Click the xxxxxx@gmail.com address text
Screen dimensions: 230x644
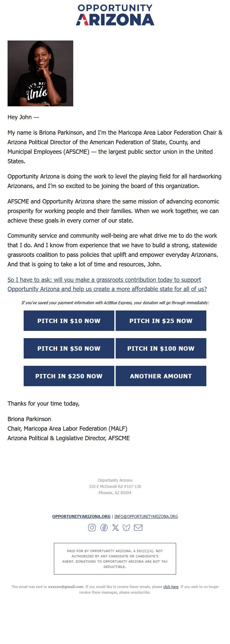[66, 587]
